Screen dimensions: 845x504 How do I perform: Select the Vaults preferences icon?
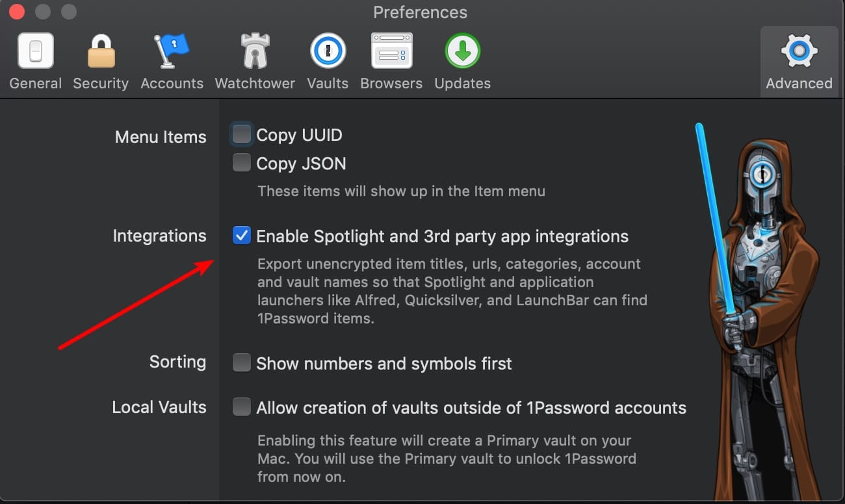click(x=328, y=60)
